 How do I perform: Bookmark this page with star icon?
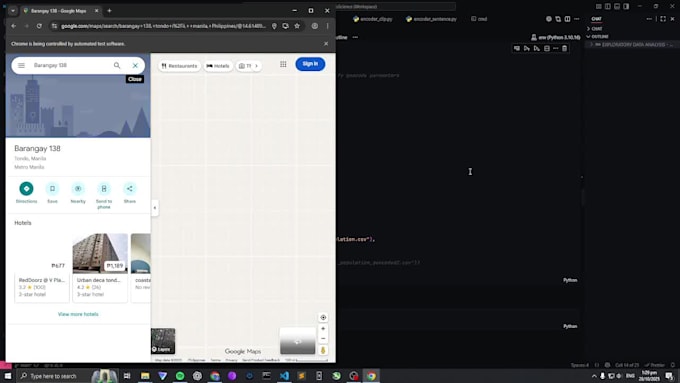[297, 26]
